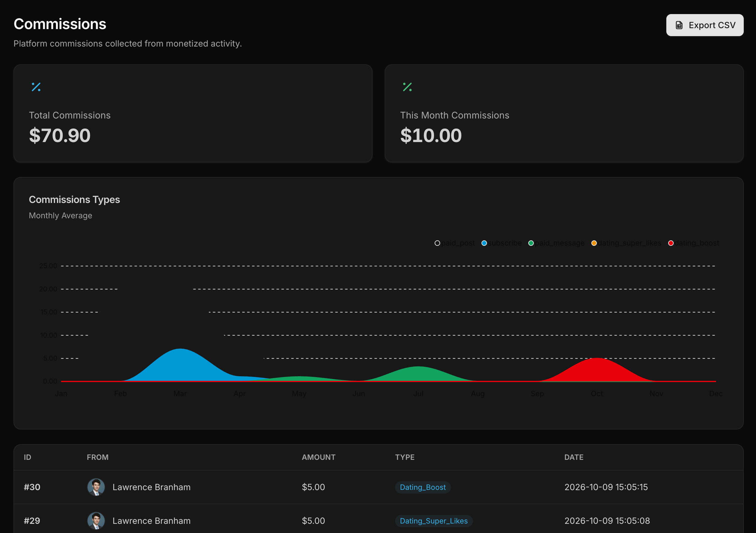
Task: Toggle the paid_message legend series
Action: point(556,243)
